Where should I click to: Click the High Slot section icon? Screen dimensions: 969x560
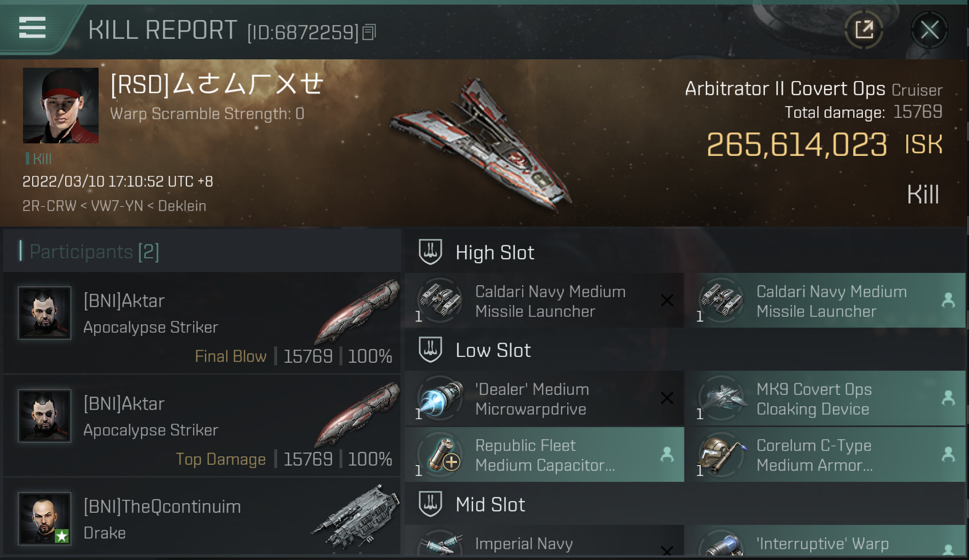click(x=430, y=252)
